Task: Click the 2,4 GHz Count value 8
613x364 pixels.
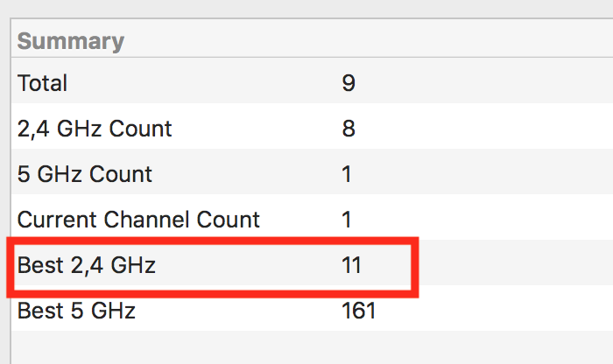Action: [x=349, y=129]
